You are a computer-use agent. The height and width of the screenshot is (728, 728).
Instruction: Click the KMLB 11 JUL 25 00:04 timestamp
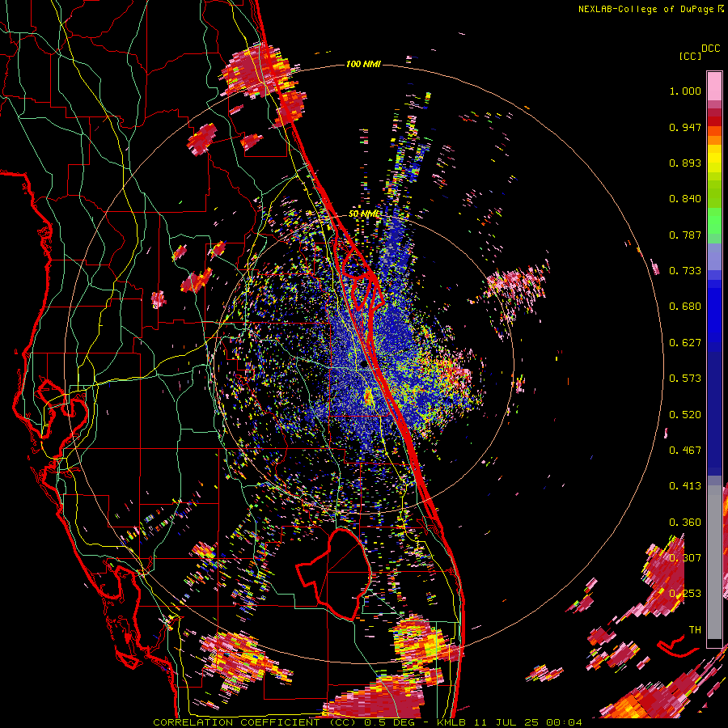point(510,722)
